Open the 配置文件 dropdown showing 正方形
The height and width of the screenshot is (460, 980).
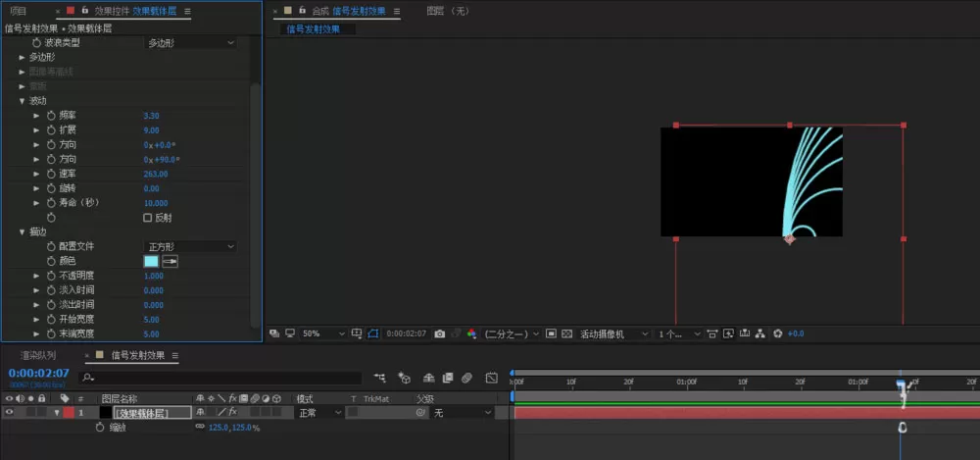tap(191, 246)
